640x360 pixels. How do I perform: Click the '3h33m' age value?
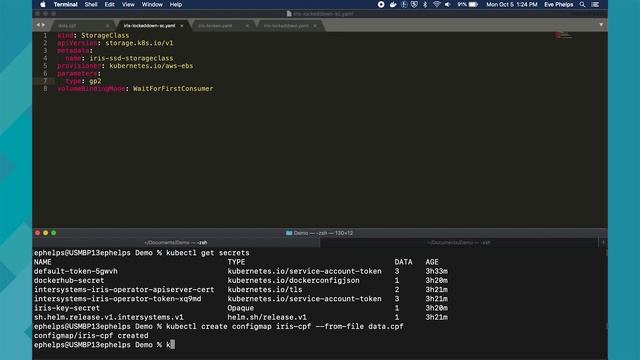point(436,271)
